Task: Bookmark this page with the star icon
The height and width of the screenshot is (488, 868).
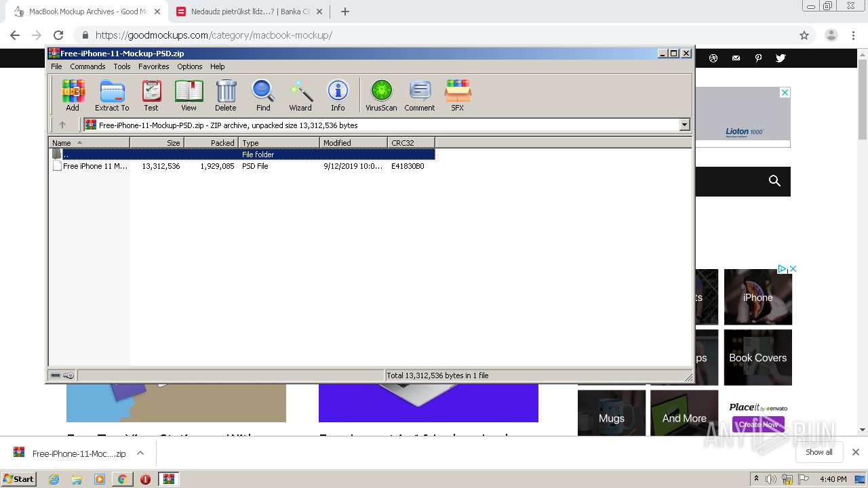Action: (804, 35)
